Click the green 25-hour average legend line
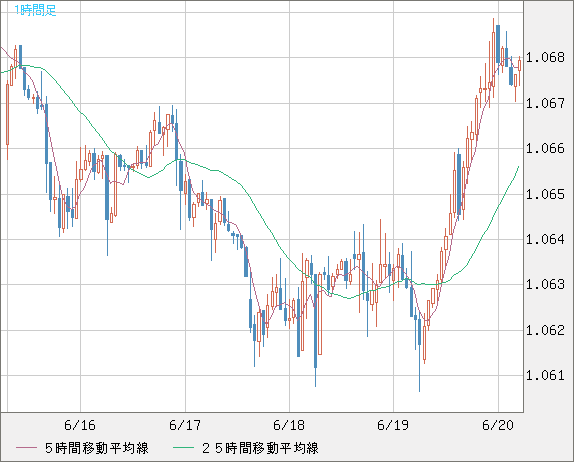Screen dimensions: 574x462 [183, 448]
